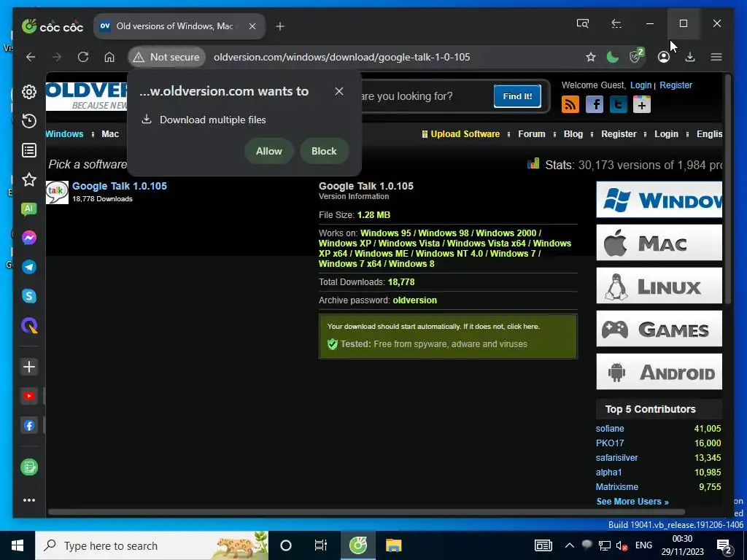The height and width of the screenshot is (560, 747).
Task: Select Mac in site navigation
Action: pyautogui.click(x=110, y=134)
